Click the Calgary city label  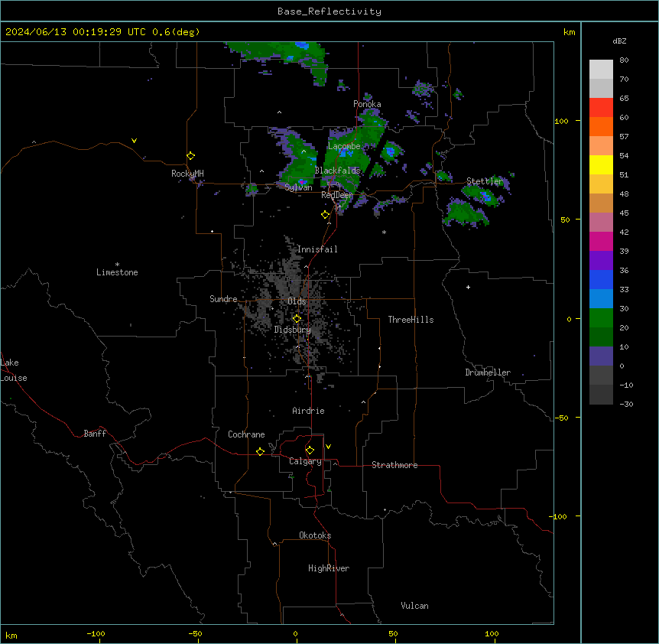tap(305, 461)
